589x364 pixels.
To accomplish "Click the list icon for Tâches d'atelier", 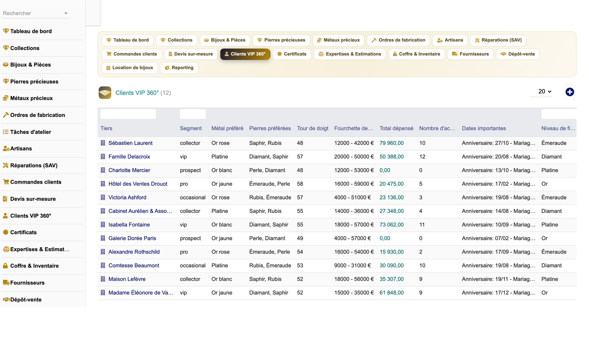I will pyautogui.click(x=6, y=132).
